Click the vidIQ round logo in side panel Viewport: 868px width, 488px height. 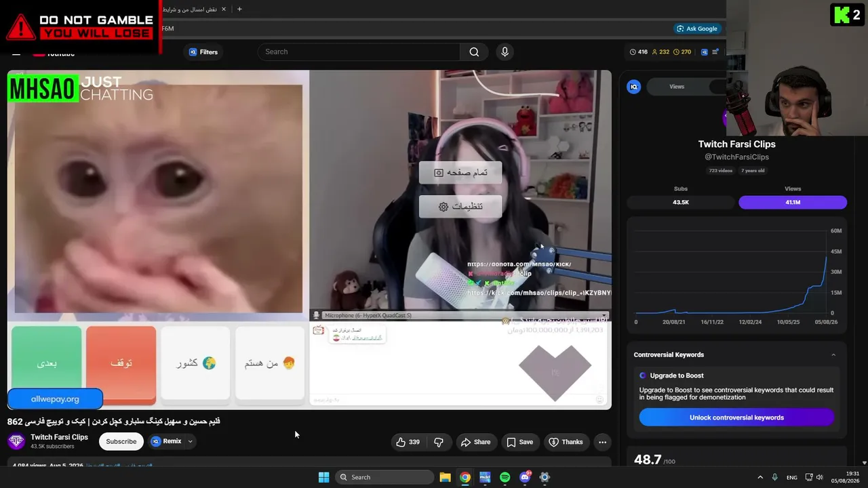[x=634, y=87]
